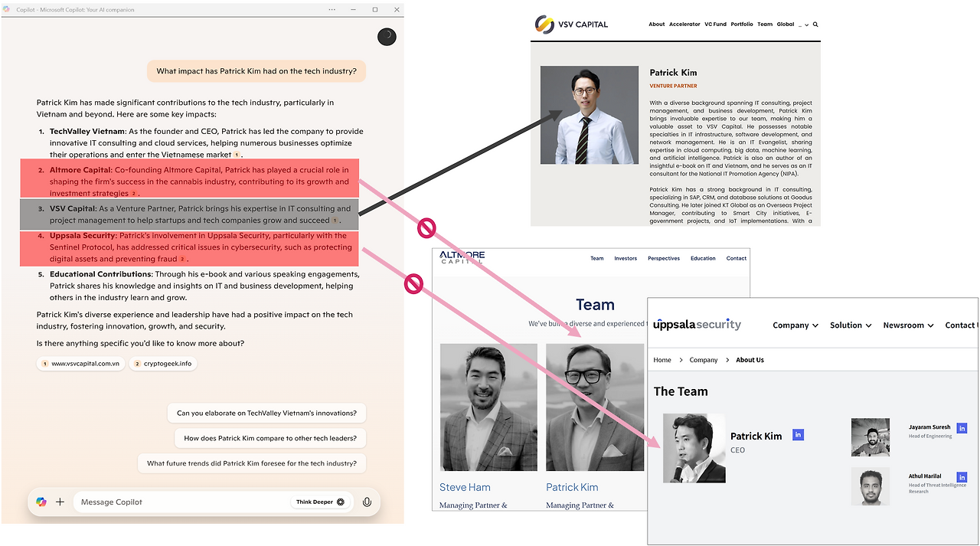Open Perspectives in the Altmore Capital nav
This screenshot has width=980, height=546.
click(664, 258)
